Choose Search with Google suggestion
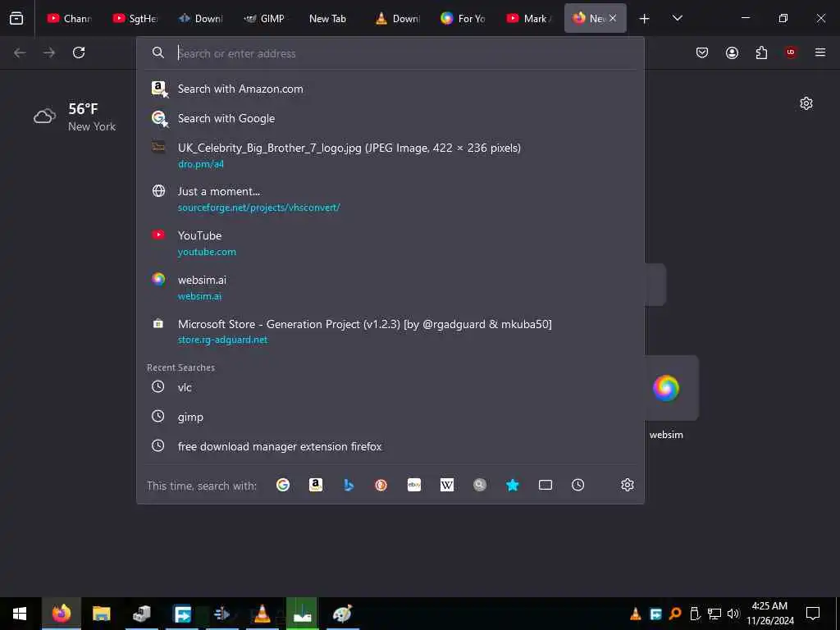 pyautogui.click(x=390, y=118)
